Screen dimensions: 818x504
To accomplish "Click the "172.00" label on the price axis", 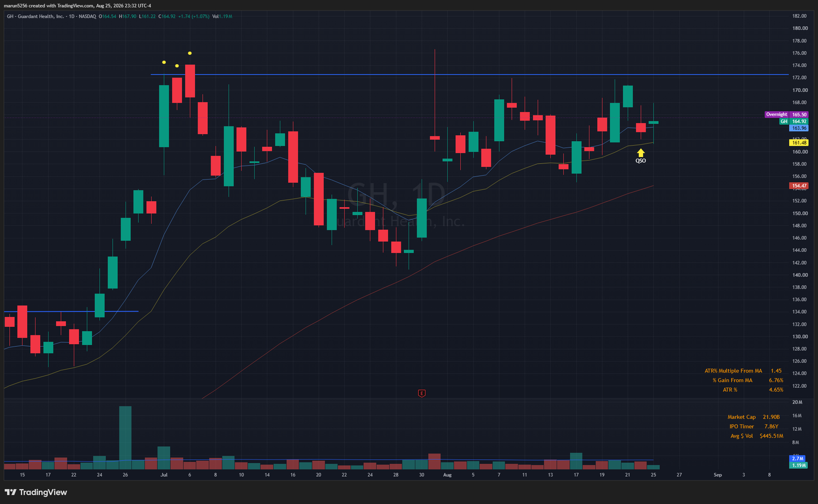I will click(x=799, y=78).
